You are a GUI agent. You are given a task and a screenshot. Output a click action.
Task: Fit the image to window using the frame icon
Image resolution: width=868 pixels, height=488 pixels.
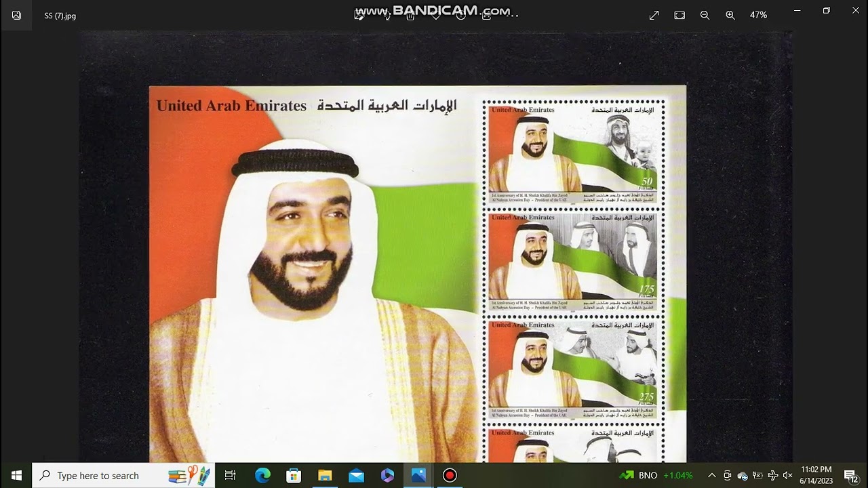pyautogui.click(x=679, y=15)
